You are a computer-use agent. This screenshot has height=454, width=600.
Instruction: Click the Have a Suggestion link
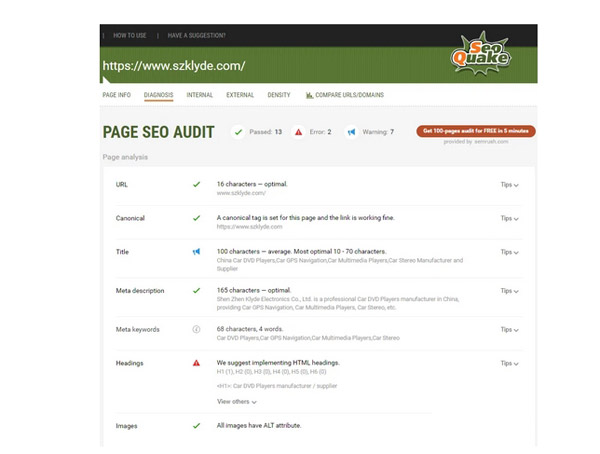point(196,35)
